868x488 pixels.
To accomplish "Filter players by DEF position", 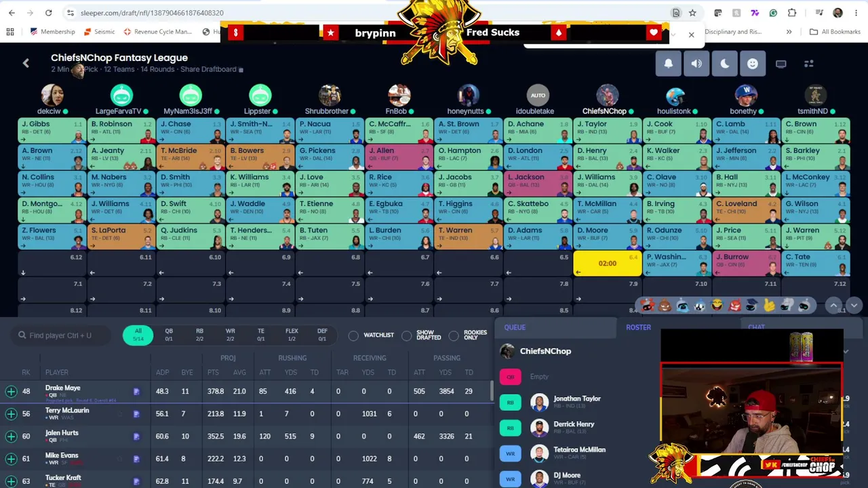I will 322,335.
